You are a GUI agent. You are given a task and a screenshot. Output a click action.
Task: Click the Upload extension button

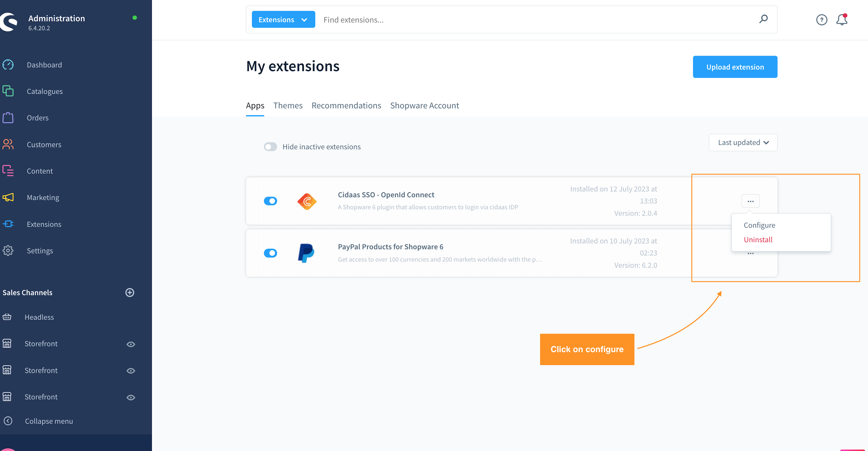[735, 67]
